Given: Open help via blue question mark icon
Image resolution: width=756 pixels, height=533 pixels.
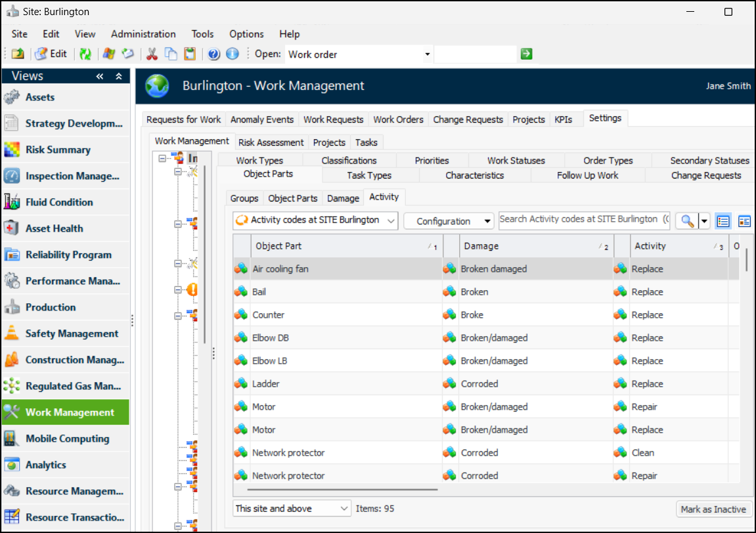Looking at the screenshot, I should [x=213, y=54].
